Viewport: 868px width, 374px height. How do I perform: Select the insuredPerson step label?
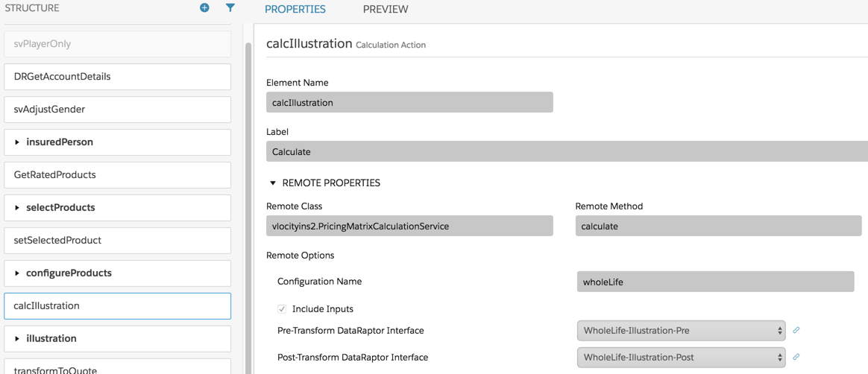pos(59,142)
